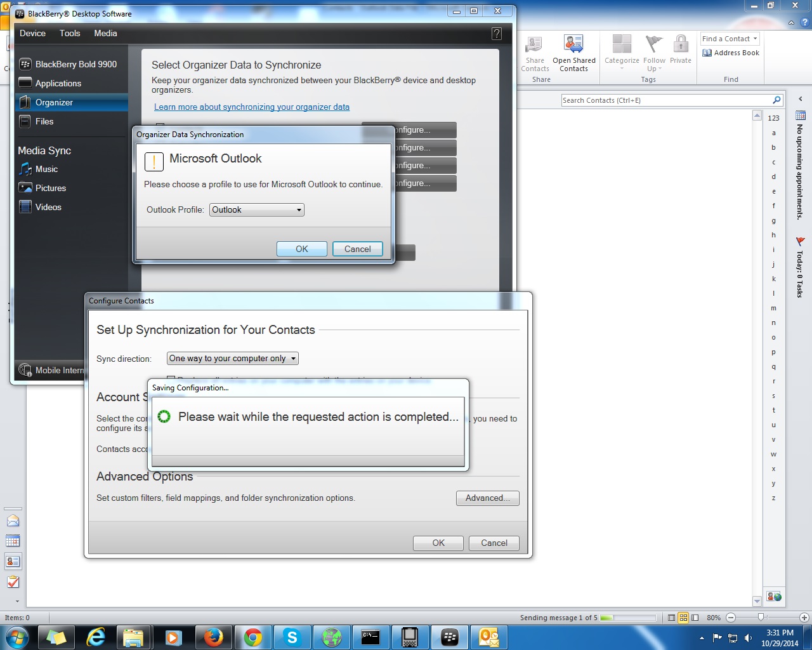Open the Outlook Profile dropdown
The image size is (812, 650).
[x=257, y=210]
